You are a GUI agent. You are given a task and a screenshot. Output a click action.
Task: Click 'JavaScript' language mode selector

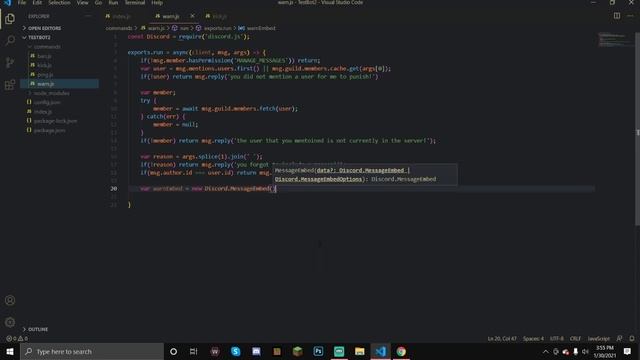coord(599,338)
